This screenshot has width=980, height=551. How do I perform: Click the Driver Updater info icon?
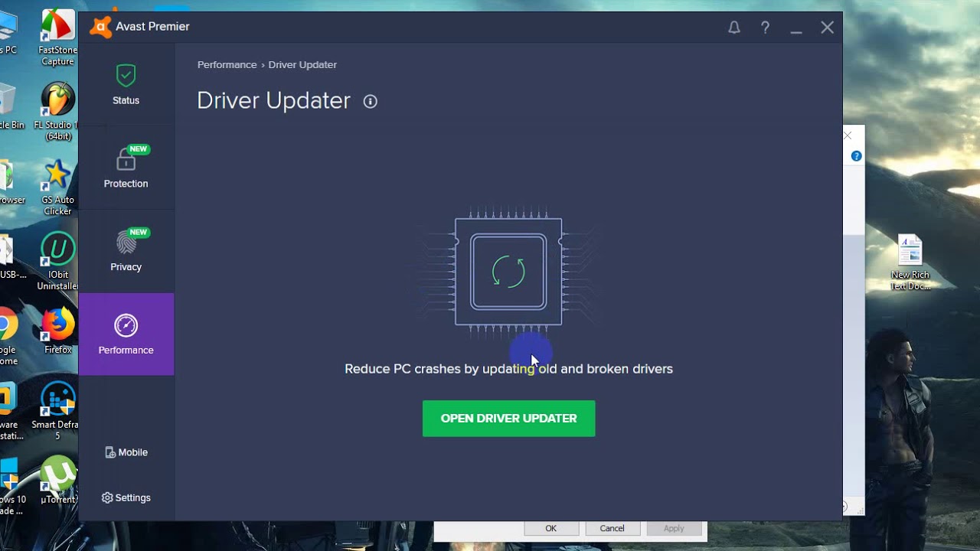[371, 101]
